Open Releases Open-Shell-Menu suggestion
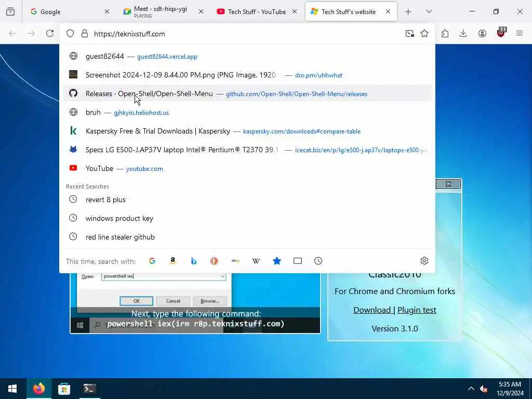The height and width of the screenshot is (399, 532). pyautogui.click(x=247, y=94)
